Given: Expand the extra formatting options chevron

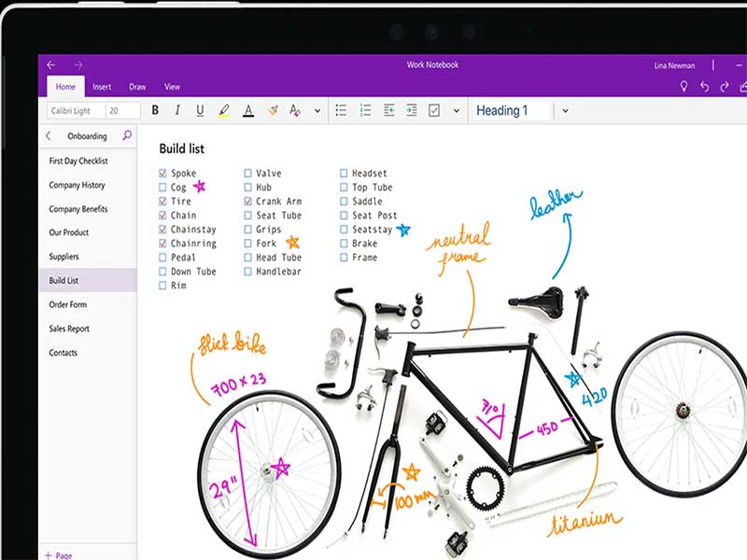Looking at the screenshot, I should coord(317,110).
